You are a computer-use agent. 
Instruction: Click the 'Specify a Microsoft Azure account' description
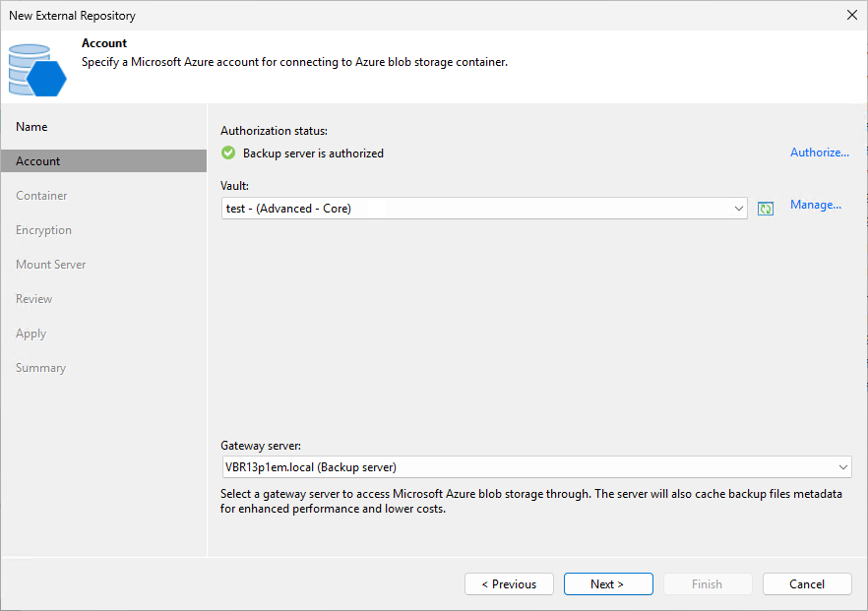[x=294, y=62]
